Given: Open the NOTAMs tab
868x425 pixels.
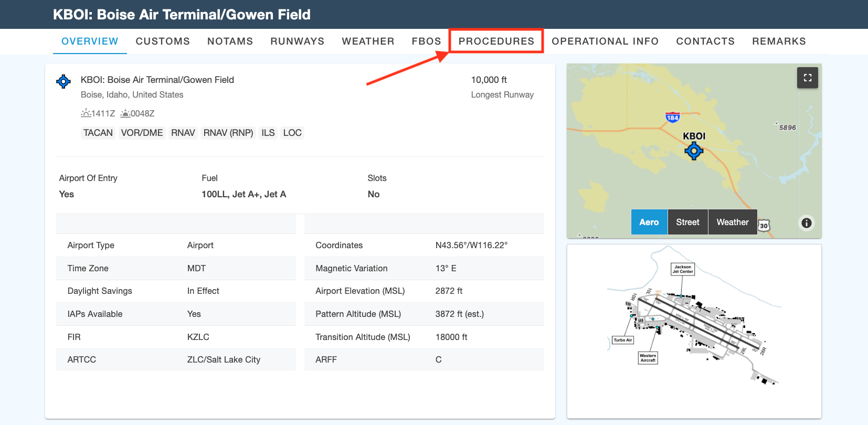Looking at the screenshot, I should [230, 41].
